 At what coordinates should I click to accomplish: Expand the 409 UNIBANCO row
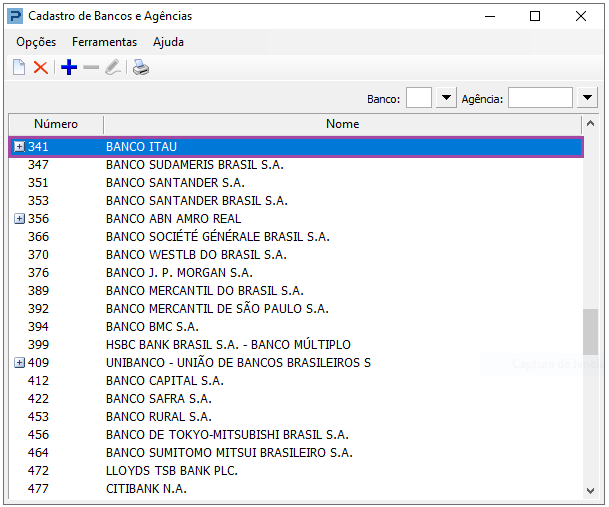tap(19, 362)
